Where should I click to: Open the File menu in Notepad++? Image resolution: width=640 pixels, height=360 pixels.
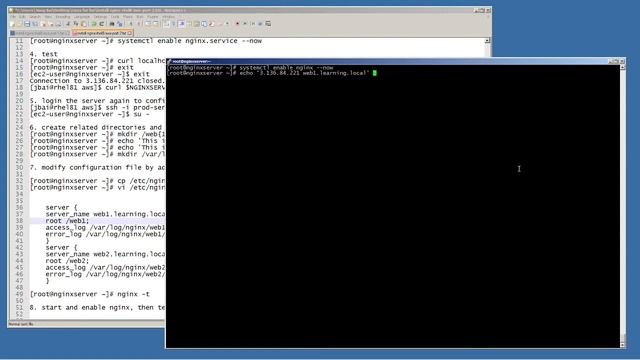(13, 17)
